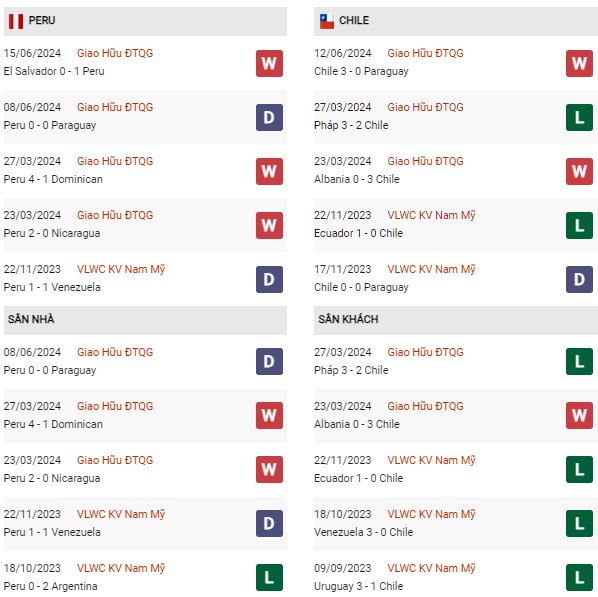
Task: Open VLWC KV Nam Mỹ link dated 17/11/2023
Action: tap(431, 269)
